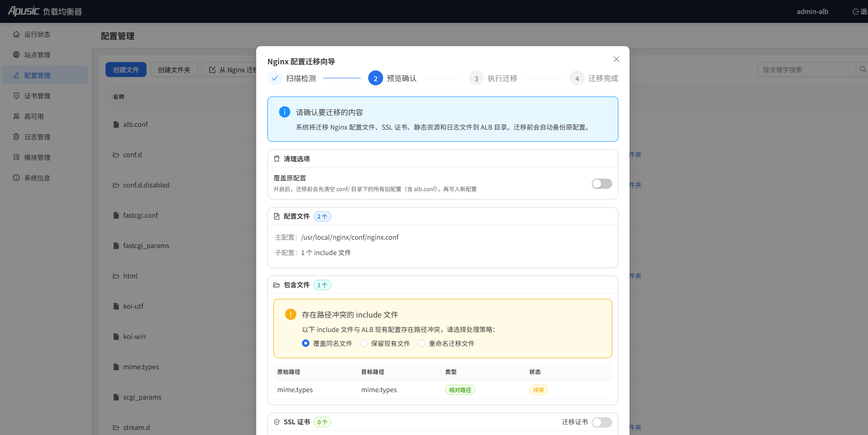Click the 1个 badge beside 包含文件
The height and width of the screenshot is (435, 868).
click(322, 285)
